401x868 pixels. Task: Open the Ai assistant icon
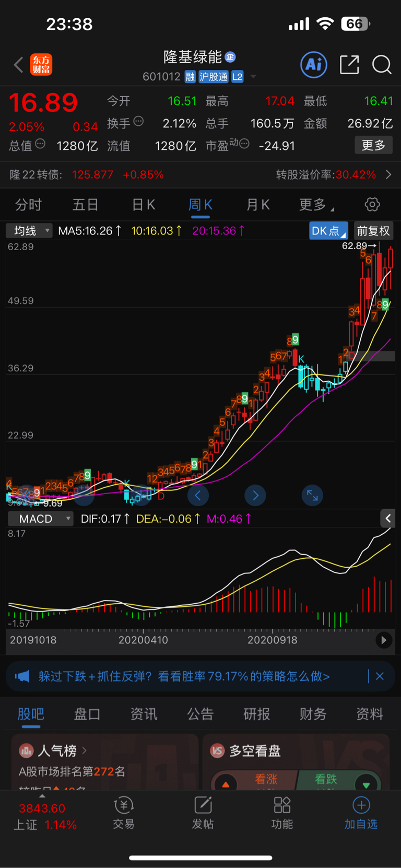(314, 65)
